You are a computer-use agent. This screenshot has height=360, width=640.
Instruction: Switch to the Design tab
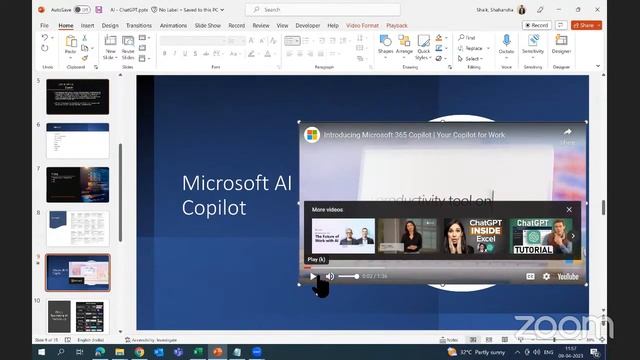[x=110, y=25]
